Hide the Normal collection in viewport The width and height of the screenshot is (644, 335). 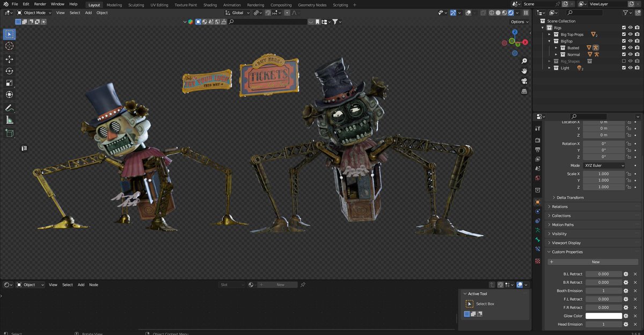[631, 55]
